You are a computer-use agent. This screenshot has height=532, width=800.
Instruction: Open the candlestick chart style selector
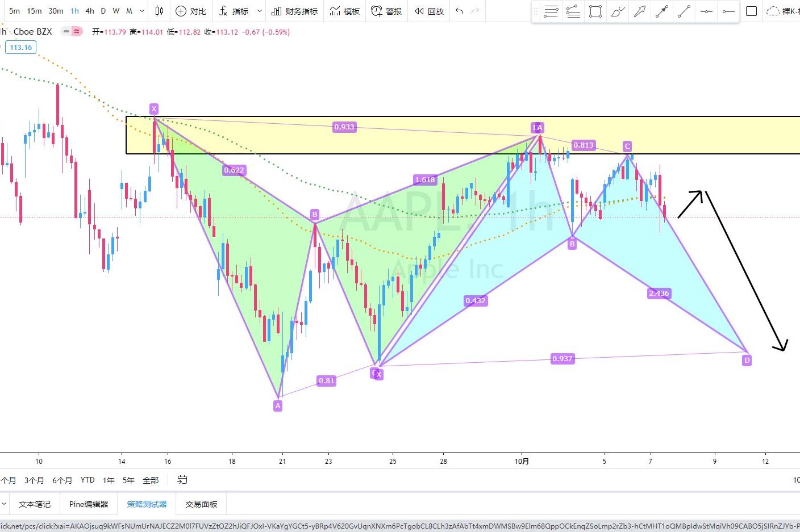point(160,11)
